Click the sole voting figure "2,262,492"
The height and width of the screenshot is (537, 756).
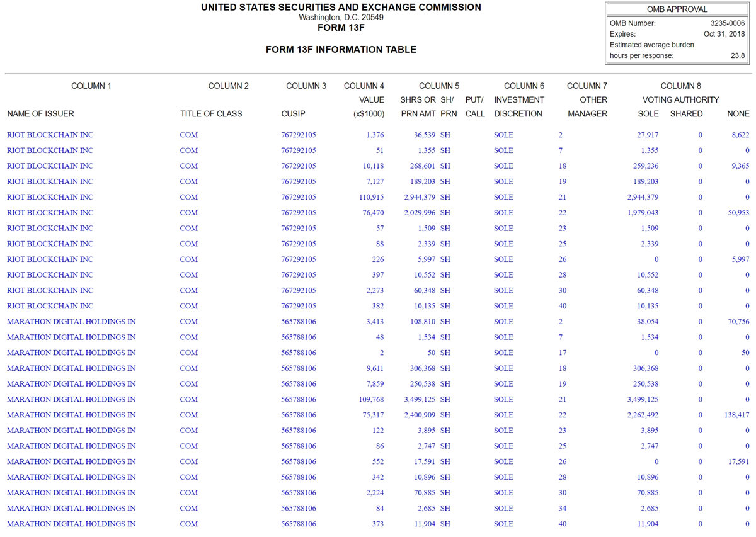643,415
